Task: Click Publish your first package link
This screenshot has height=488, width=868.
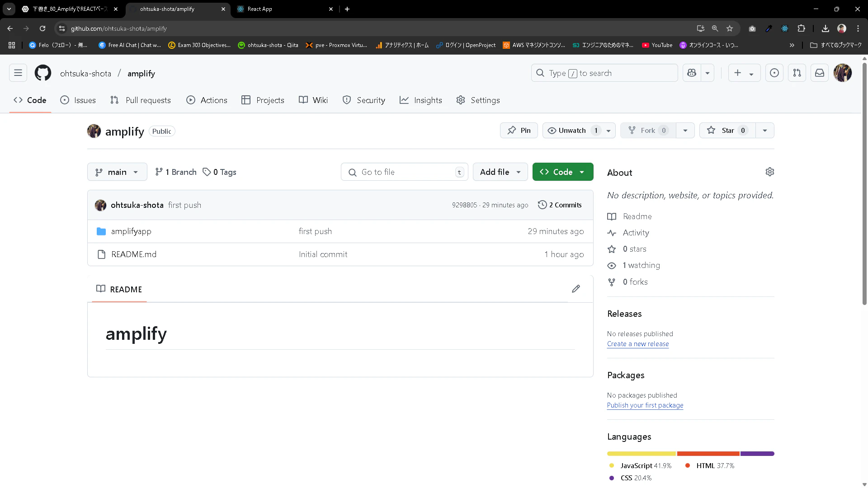Action: (645, 405)
